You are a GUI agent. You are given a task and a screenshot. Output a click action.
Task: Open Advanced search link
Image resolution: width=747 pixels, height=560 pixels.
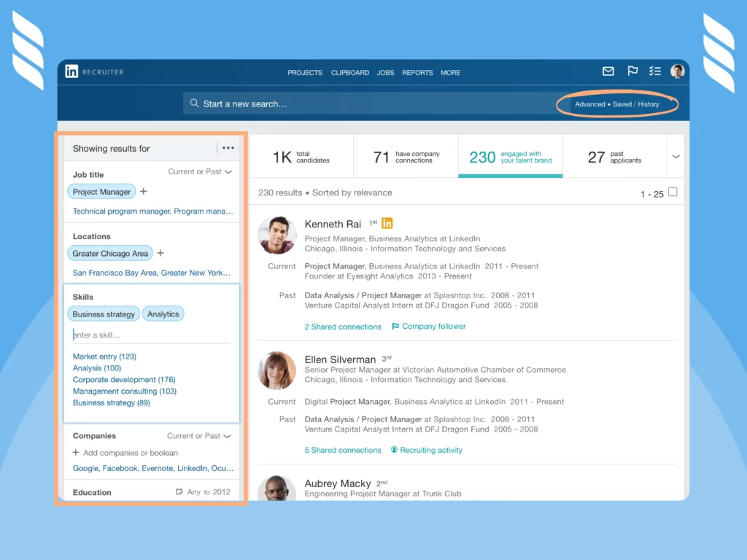(x=589, y=104)
